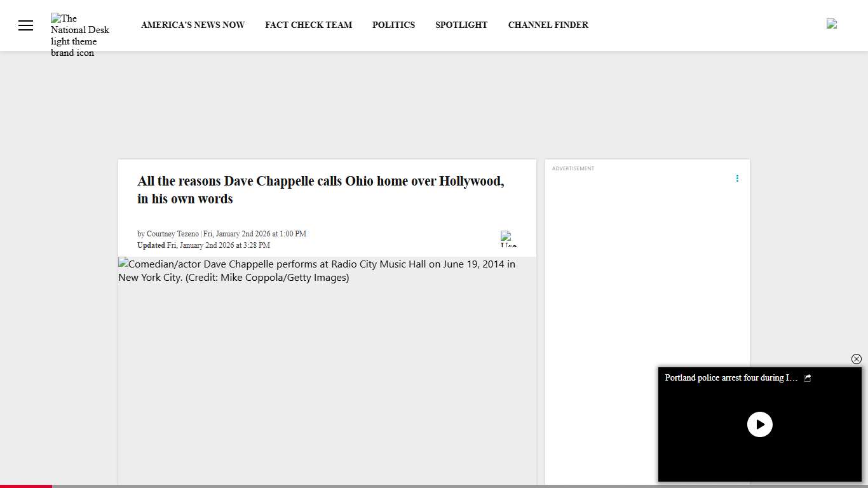868x488 pixels.
Task: Click the vertical scrollbar on the right edge
Action: 865,191
